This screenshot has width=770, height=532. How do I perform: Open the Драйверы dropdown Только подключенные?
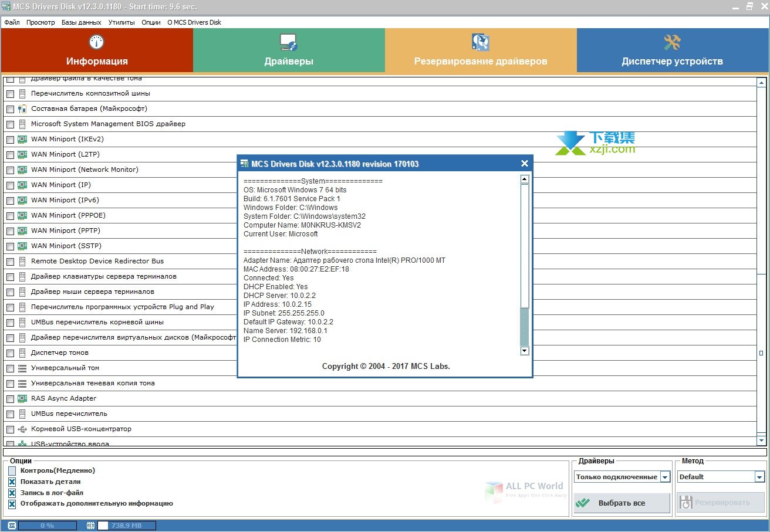pos(665,477)
